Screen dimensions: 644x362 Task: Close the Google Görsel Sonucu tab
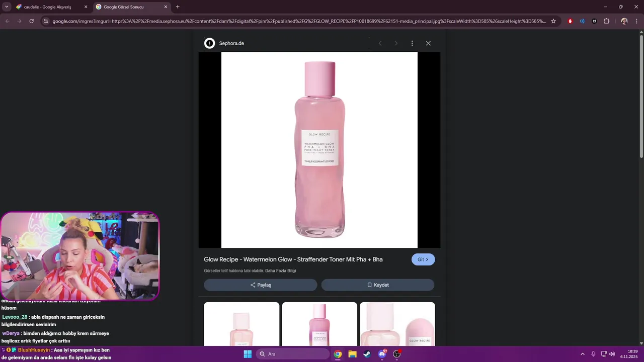click(x=166, y=7)
